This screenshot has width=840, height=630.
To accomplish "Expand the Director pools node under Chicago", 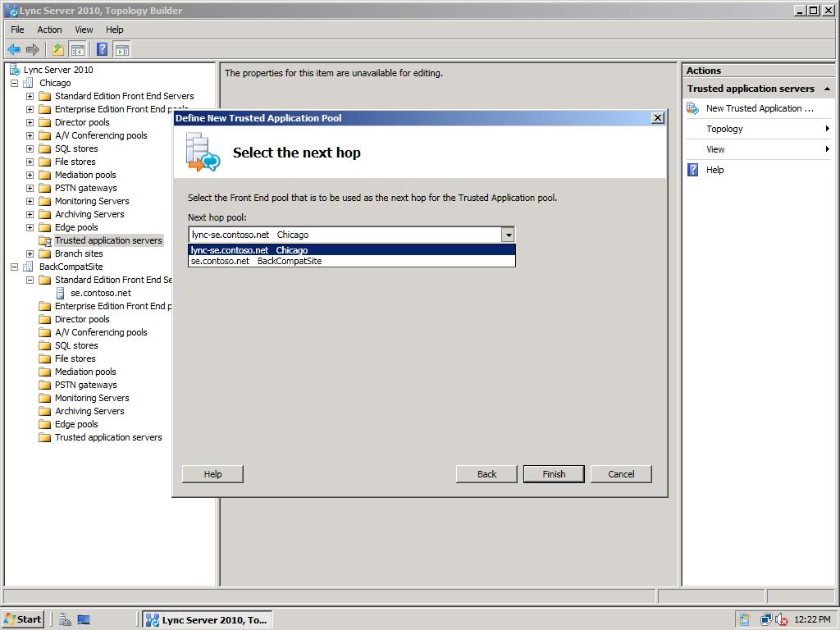I will pos(30,123).
